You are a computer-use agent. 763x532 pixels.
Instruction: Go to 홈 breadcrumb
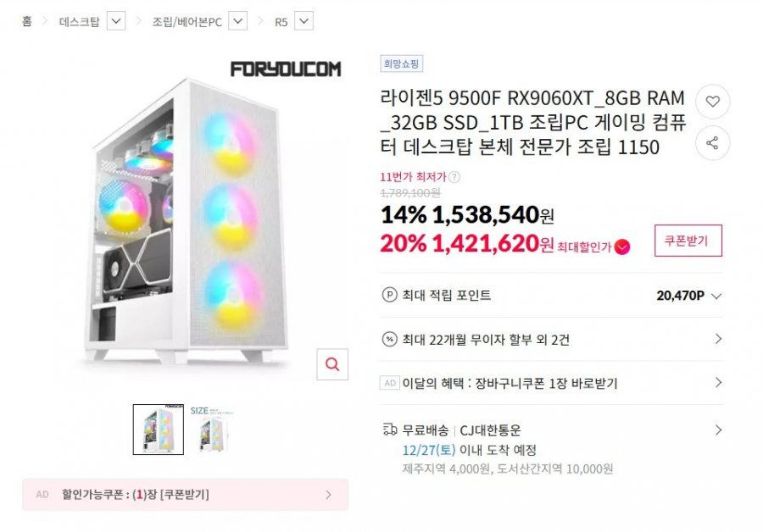(27, 21)
